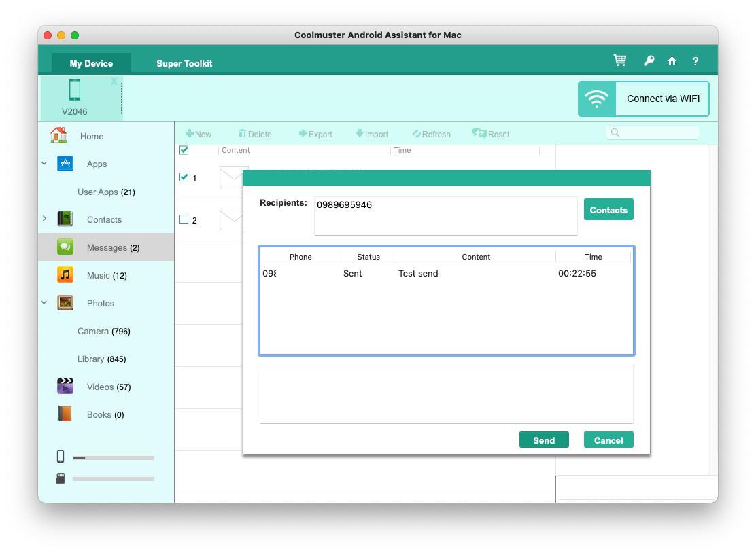This screenshot has height=553, width=756.
Task: Click Reset in the toolbar
Action: (491, 134)
